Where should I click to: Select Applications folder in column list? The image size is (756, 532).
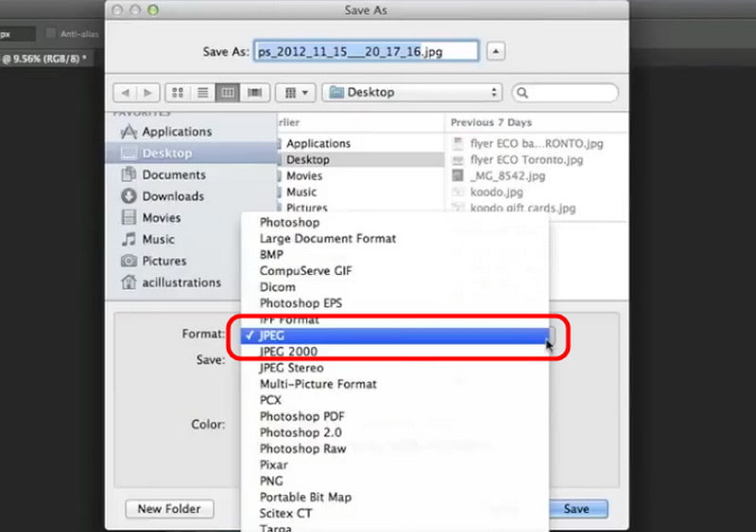coord(361,144)
